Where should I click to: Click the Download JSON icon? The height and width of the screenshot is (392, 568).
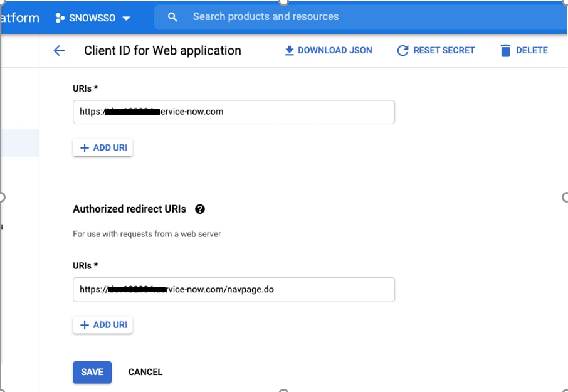[290, 50]
